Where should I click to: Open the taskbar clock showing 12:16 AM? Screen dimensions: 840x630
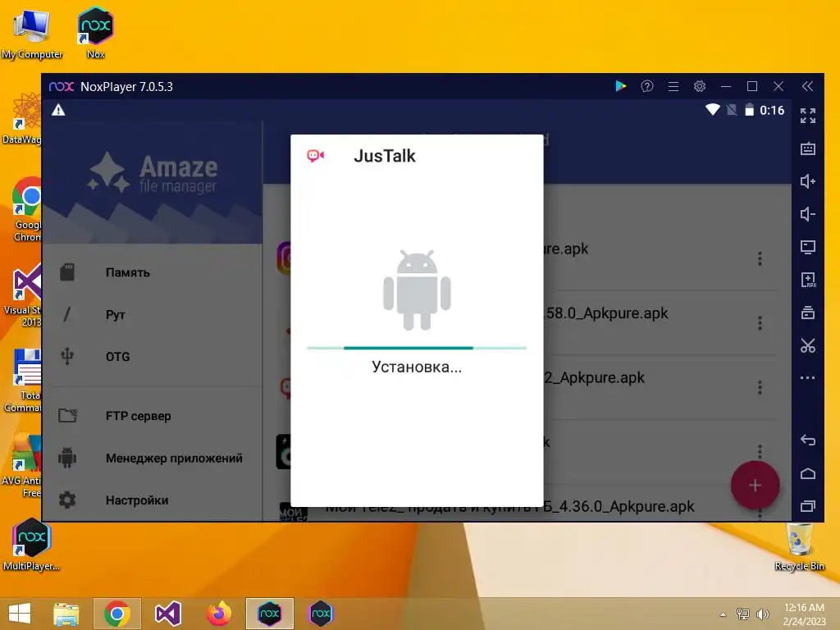(804, 614)
